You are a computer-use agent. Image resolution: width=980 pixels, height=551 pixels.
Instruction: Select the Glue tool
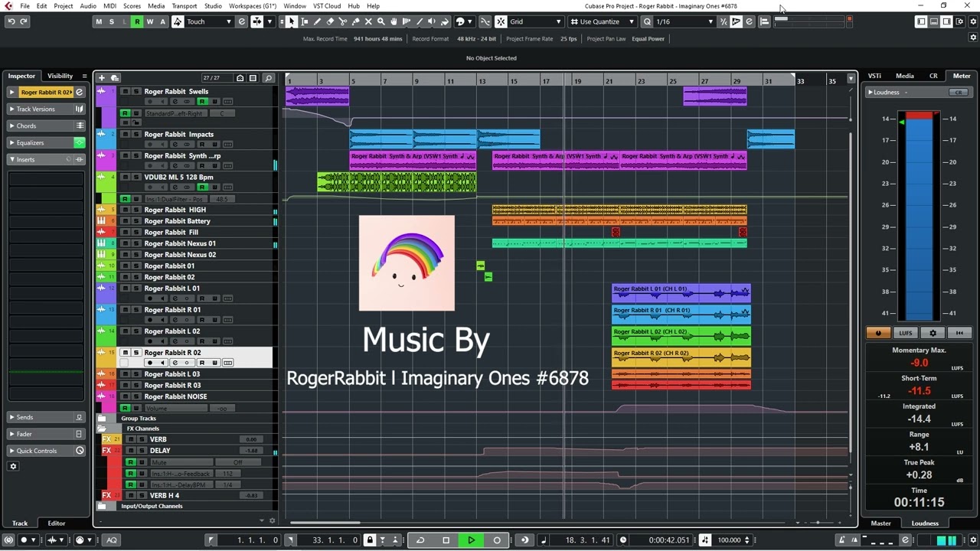(355, 21)
